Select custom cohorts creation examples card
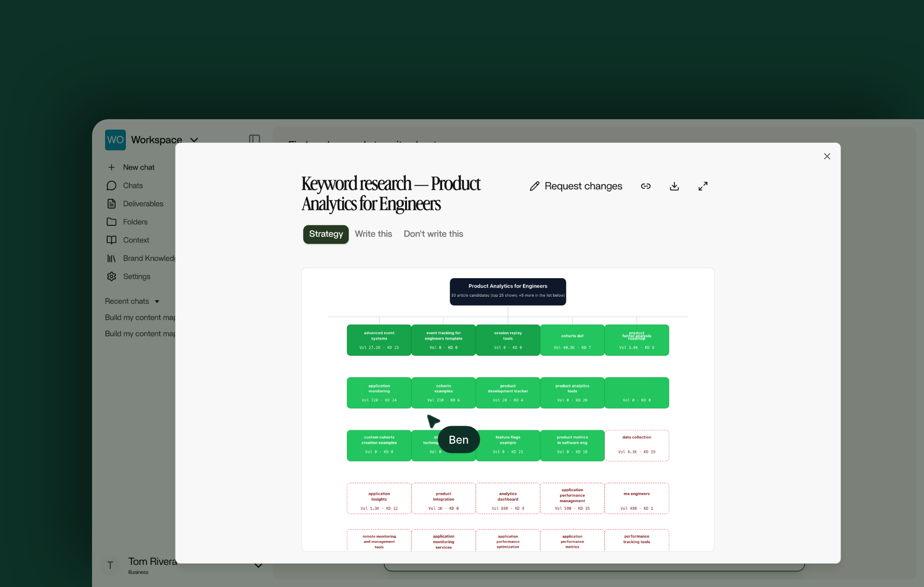 (379, 445)
